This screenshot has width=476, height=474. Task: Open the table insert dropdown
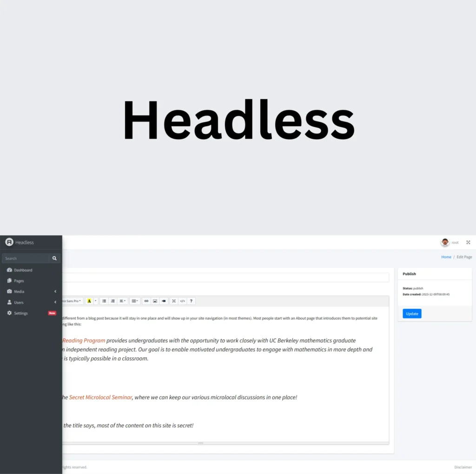click(x=134, y=301)
